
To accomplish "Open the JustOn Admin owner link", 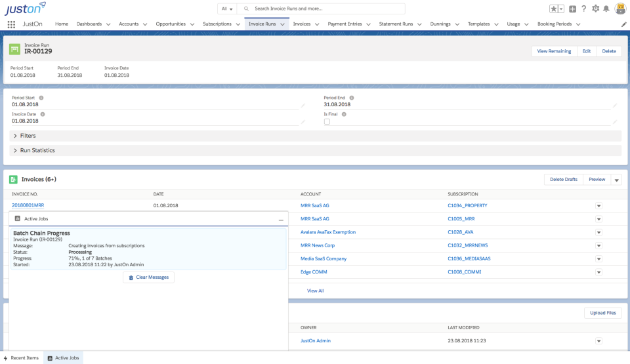I will click(x=316, y=340).
